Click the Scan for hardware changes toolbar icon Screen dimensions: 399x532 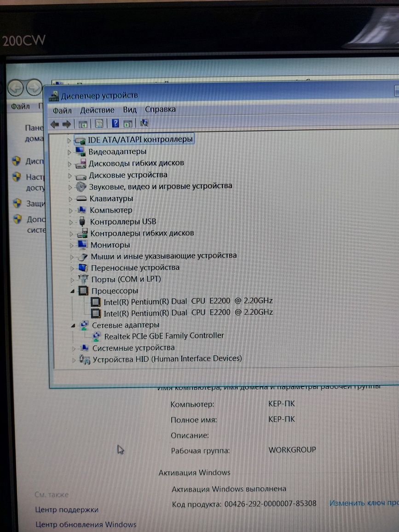[144, 123]
